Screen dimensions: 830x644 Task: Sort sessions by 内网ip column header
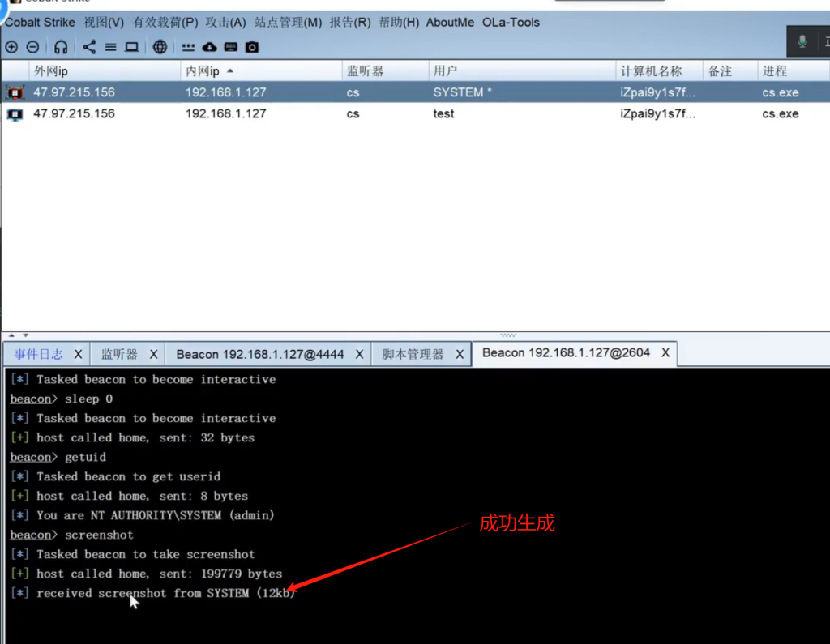pos(261,71)
